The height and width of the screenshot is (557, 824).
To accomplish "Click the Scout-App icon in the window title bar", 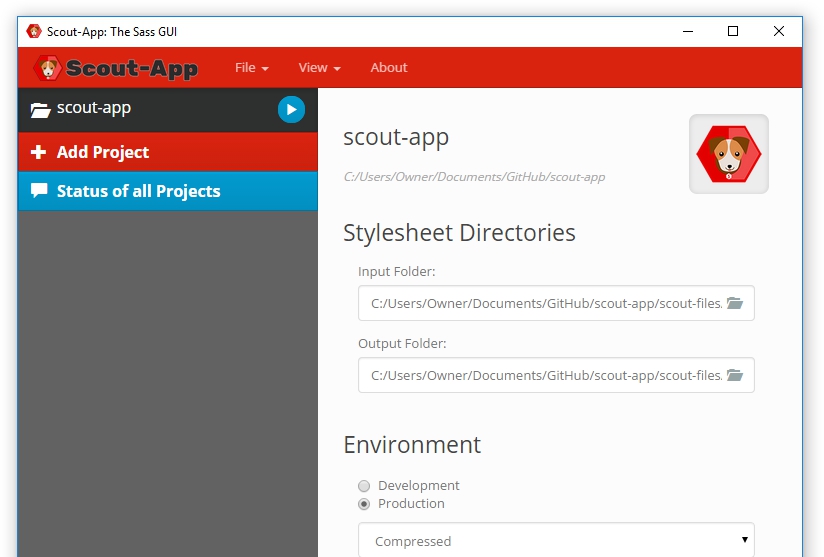I will coord(34,32).
